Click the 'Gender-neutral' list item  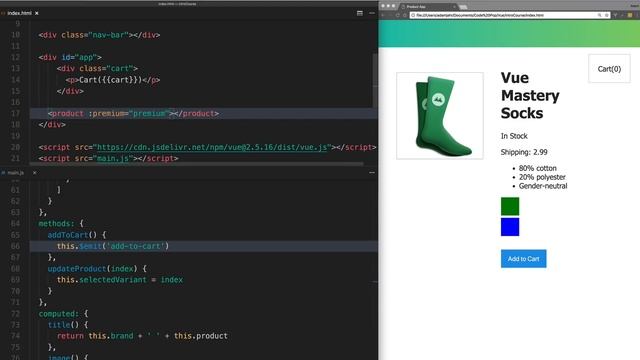[x=543, y=186]
